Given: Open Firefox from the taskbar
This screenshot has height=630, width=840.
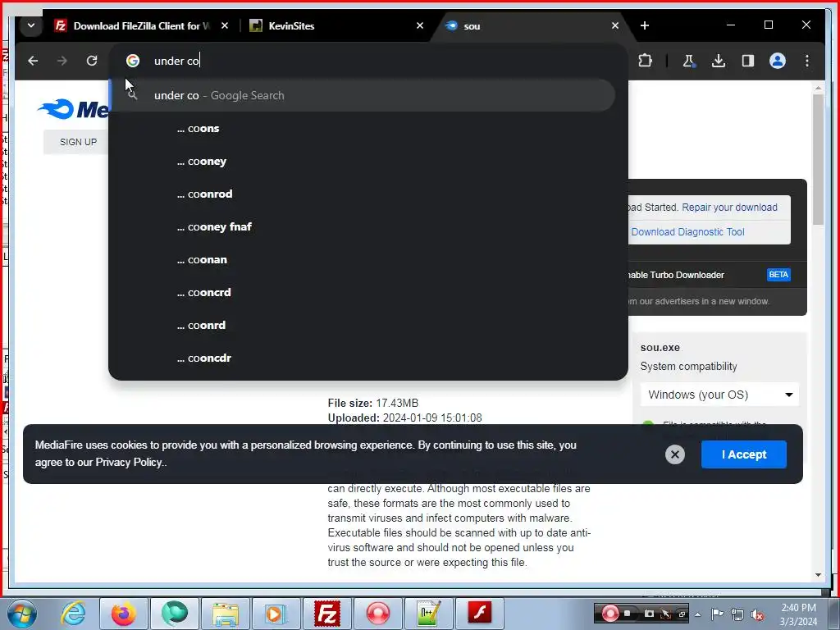Looking at the screenshot, I should 124,614.
